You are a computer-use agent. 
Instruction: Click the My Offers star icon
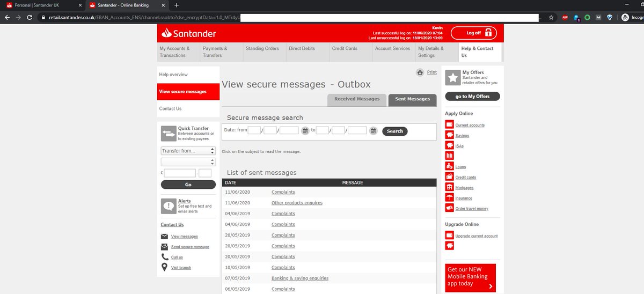coord(452,78)
